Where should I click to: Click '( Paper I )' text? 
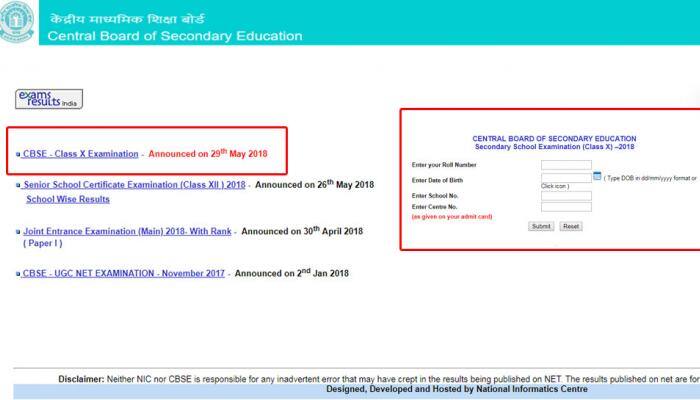42,243
